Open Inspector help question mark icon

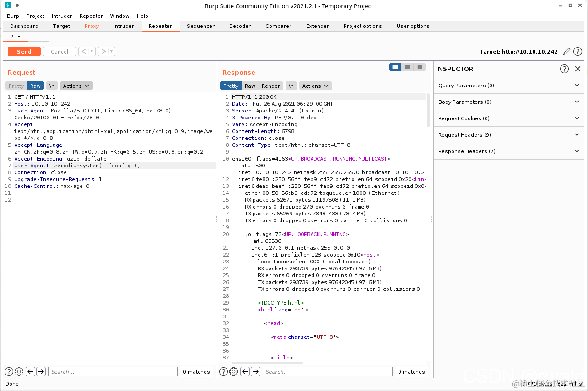[x=564, y=69]
